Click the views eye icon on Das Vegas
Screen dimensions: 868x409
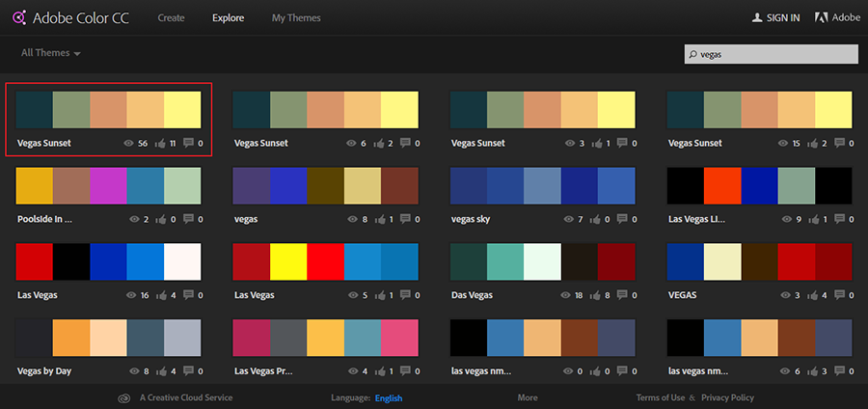[x=565, y=295]
